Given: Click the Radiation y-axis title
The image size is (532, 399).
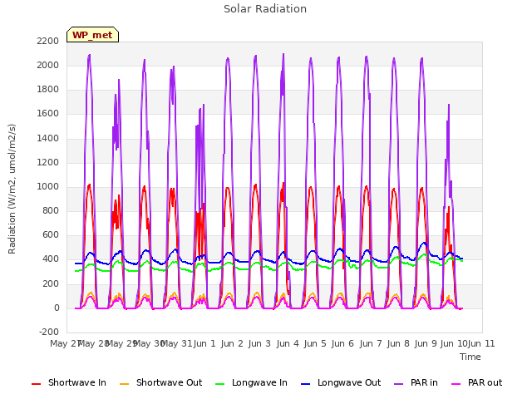Looking at the screenshot, I should [12, 189].
